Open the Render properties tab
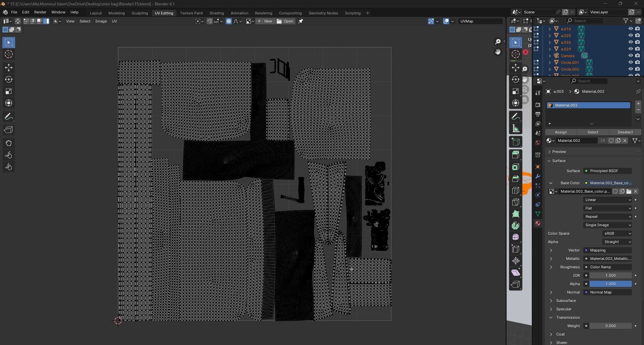 point(538,105)
